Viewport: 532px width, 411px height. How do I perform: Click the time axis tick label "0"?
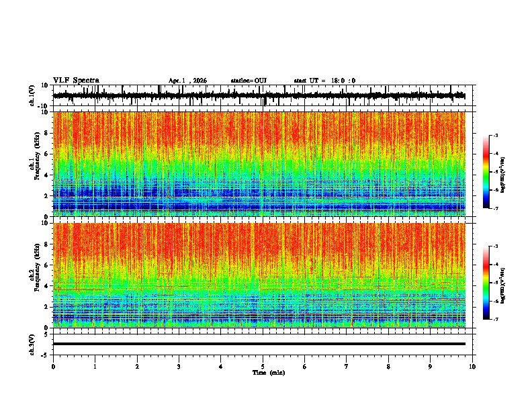53,367
